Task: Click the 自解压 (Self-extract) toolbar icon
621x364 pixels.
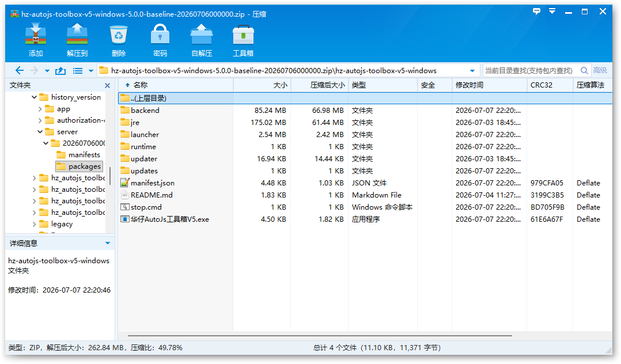Action: (x=202, y=35)
